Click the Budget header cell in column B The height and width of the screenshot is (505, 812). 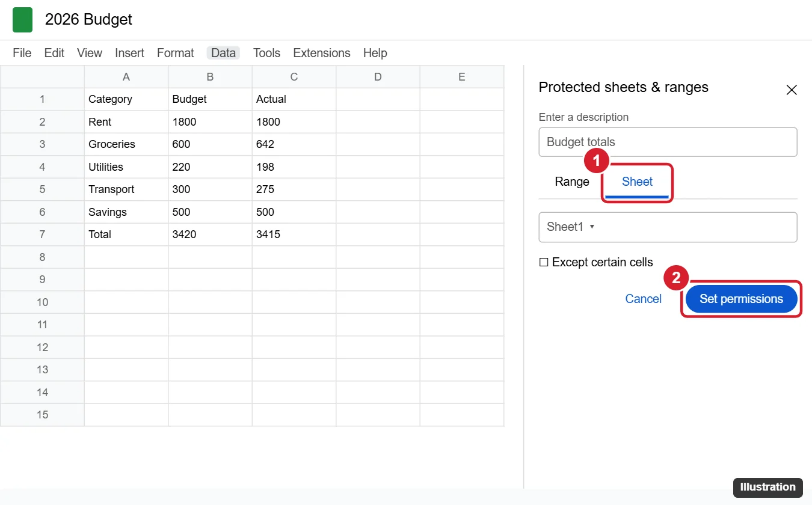coord(210,99)
